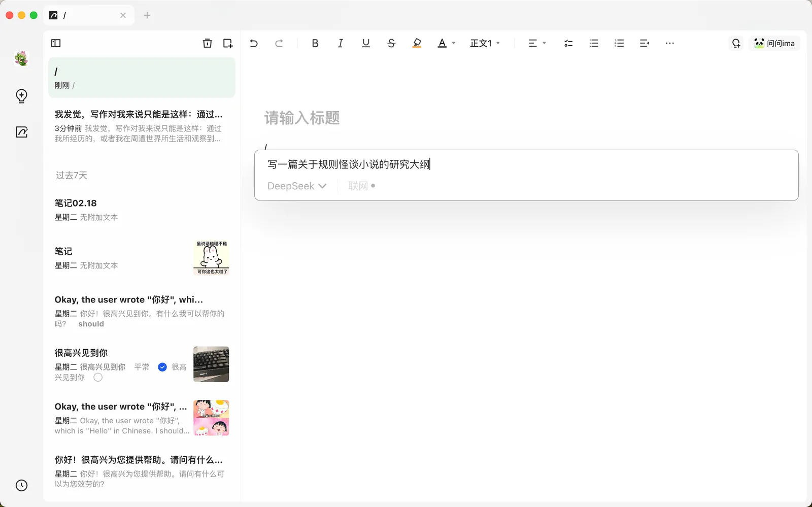The height and width of the screenshot is (507, 812).
Task: Toggle the sidebar panel icon
Action: [56, 43]
